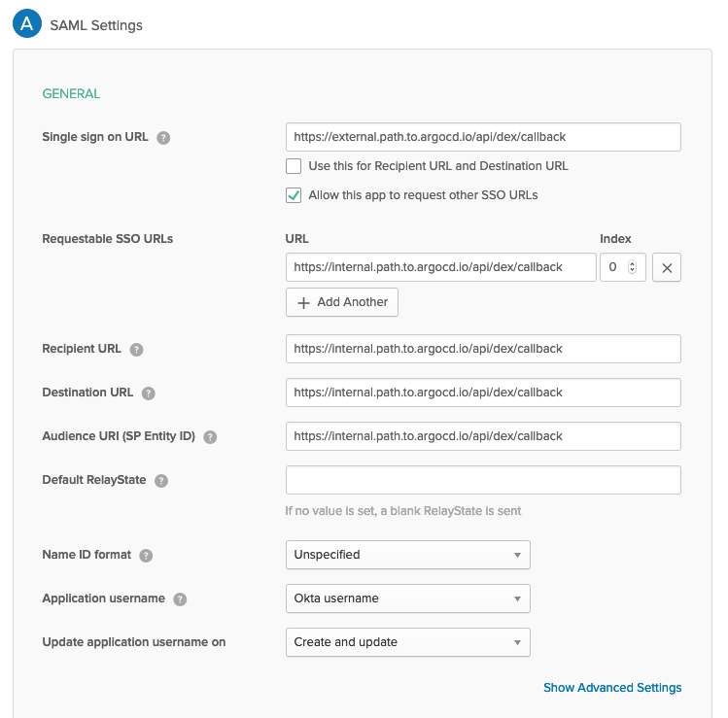
Task: Click help icon next to Name ID format
Action: click(146, 556)
